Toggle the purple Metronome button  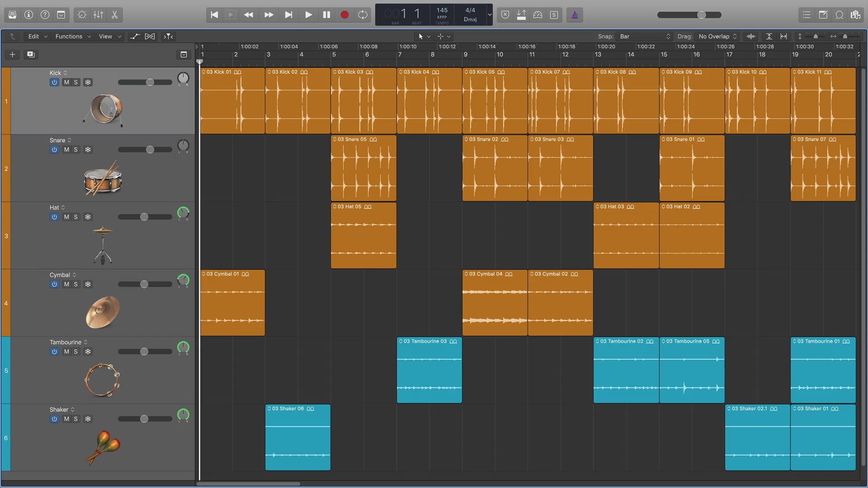pos(575,15)
